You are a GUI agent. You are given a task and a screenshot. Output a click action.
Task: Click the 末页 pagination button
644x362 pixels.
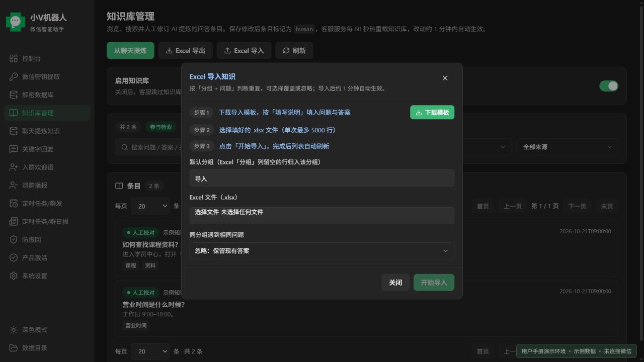point(607,206)
